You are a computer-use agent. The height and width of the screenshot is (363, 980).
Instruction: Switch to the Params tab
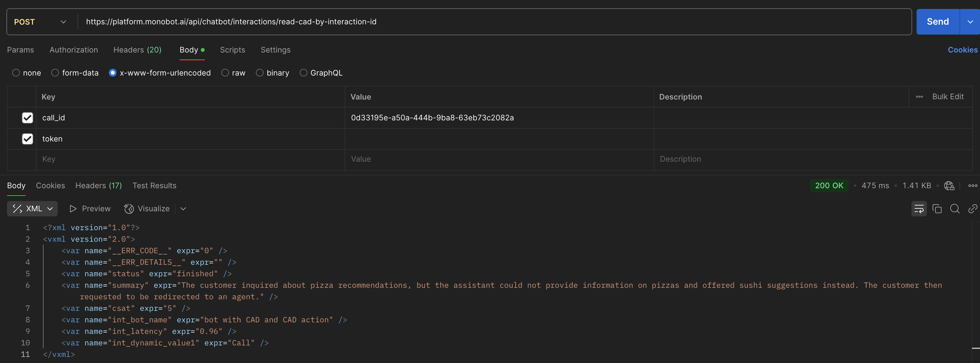point(20,50)
